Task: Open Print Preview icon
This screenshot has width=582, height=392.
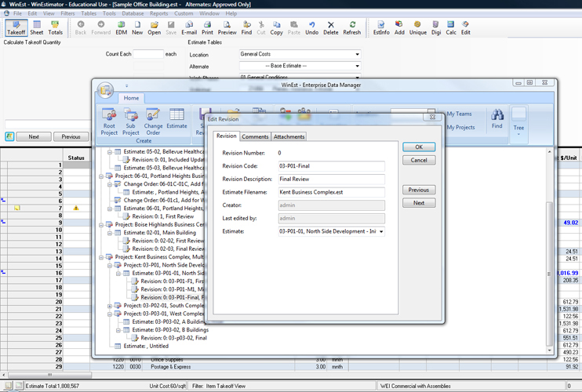Action: pos(227,27)
